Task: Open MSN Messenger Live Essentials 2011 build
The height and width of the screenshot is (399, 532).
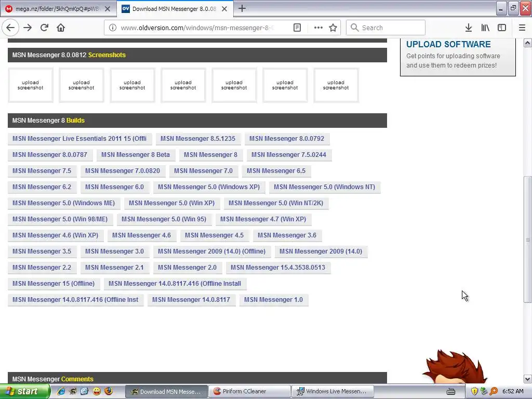Action: (79, 138)
